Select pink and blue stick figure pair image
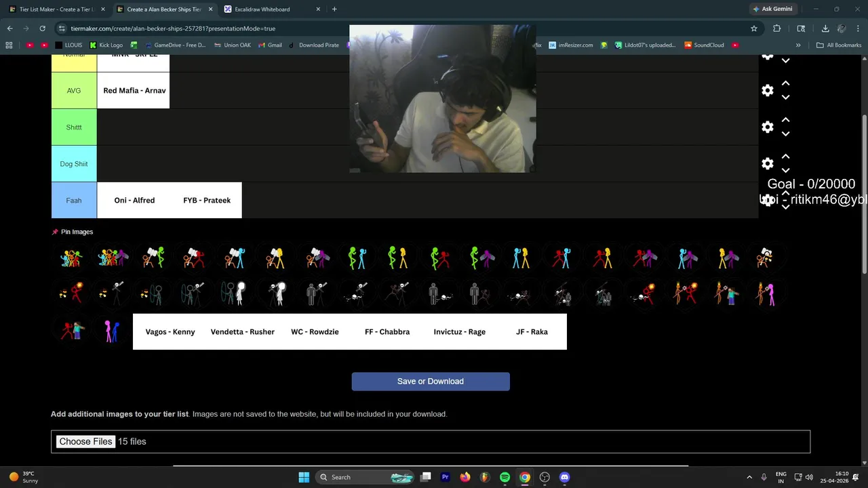 point(112,331)
